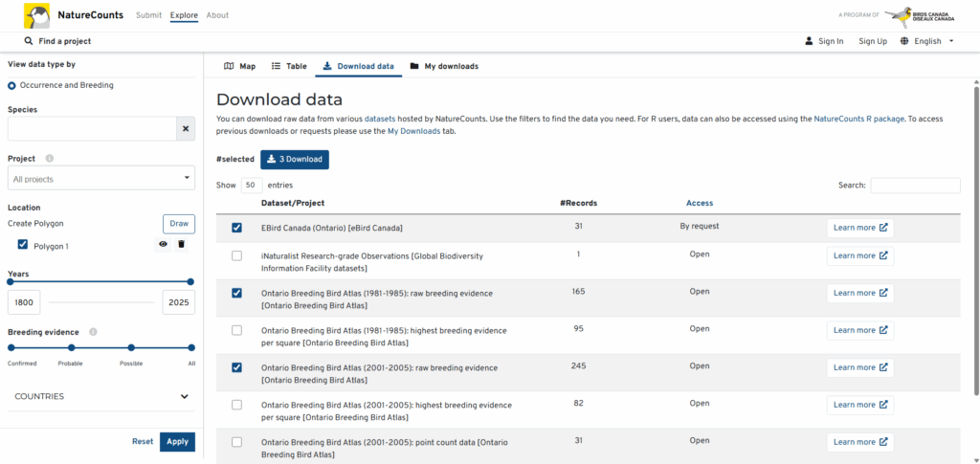Click the info icon next to Project

tap(50, 159)
